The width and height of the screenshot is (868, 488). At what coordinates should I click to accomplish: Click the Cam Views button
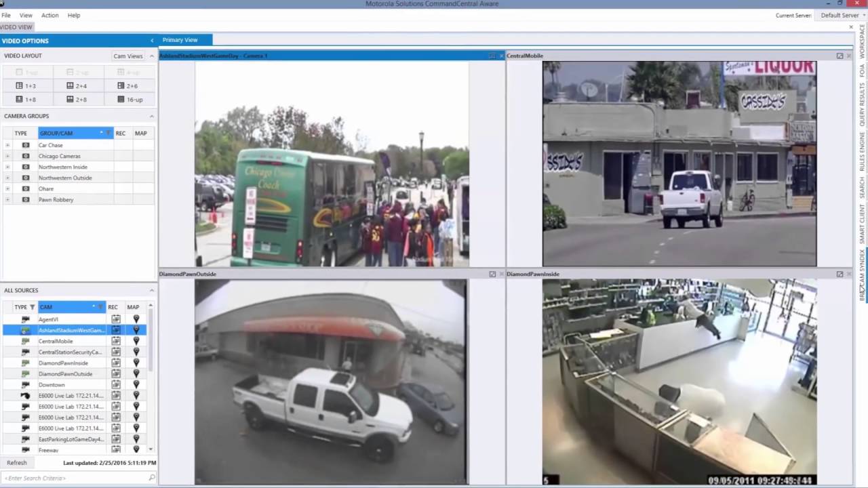[x=128, y=56]
